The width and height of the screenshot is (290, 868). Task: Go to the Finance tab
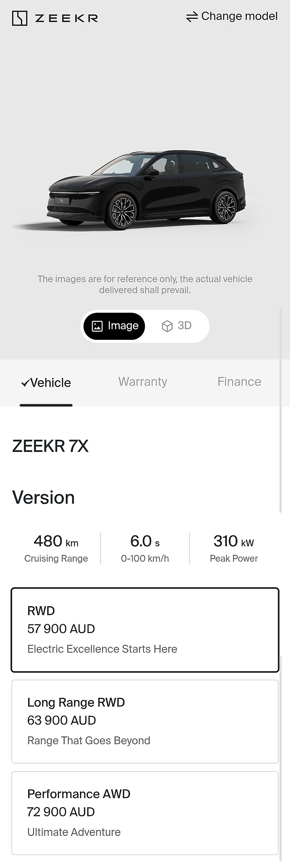pos(239,382)
